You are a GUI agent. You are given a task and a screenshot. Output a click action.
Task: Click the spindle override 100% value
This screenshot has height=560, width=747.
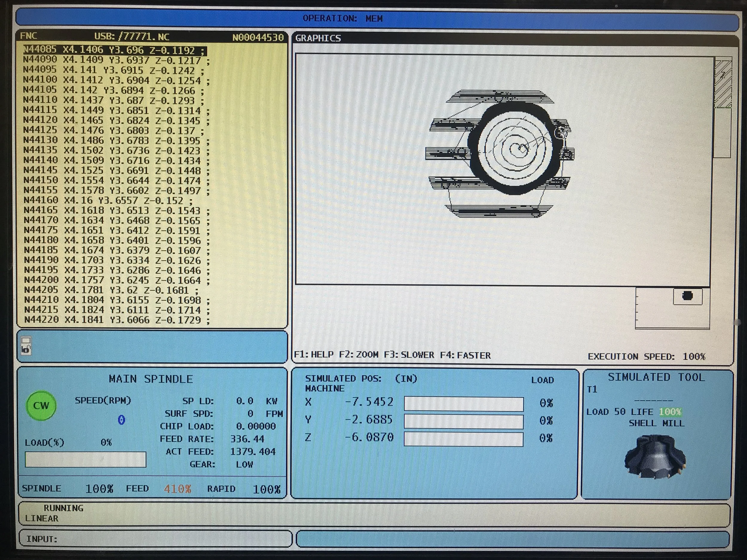click(x=99, y=489)
